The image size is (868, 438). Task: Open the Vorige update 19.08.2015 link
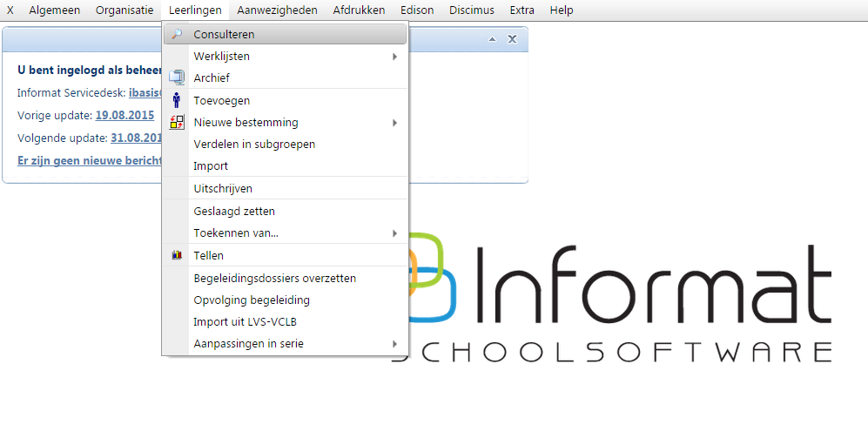tap(124, 115)
